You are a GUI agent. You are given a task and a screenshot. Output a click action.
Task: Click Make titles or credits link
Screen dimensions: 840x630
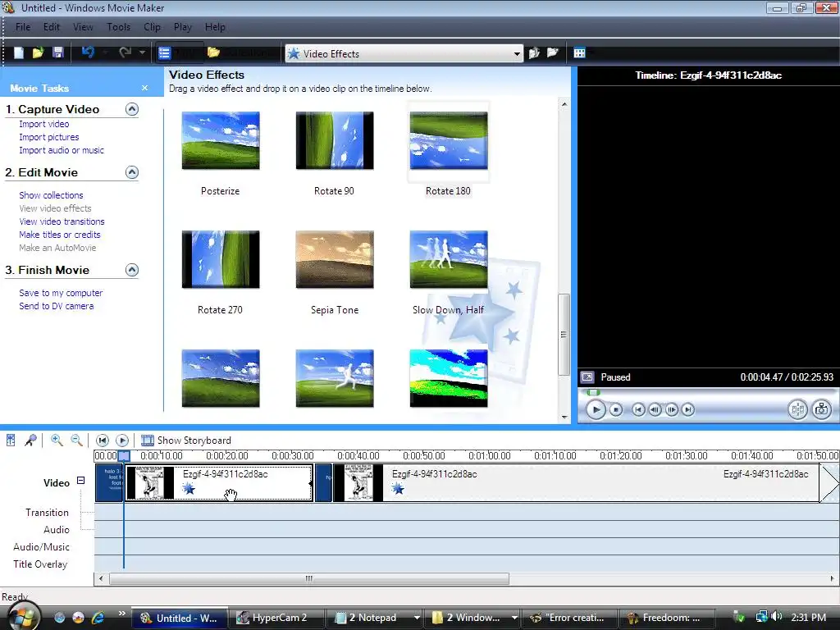point(59,235)
